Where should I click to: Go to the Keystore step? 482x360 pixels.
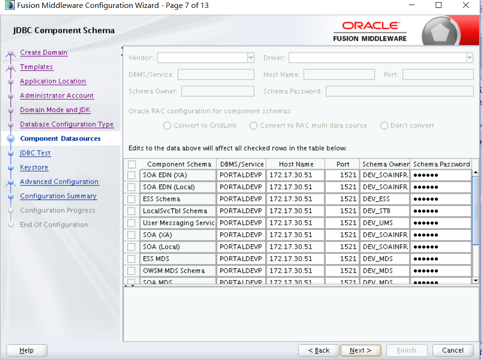[x=34, y=167]
